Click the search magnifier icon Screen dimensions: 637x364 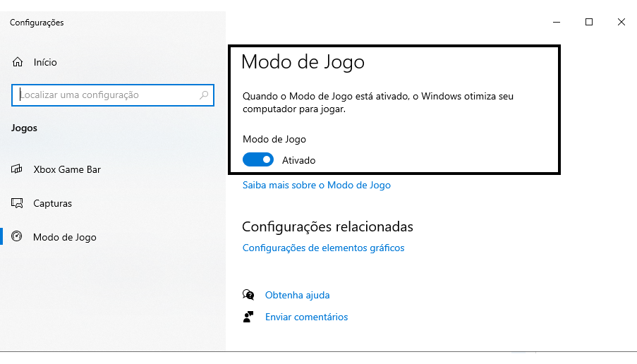[204, 95]
